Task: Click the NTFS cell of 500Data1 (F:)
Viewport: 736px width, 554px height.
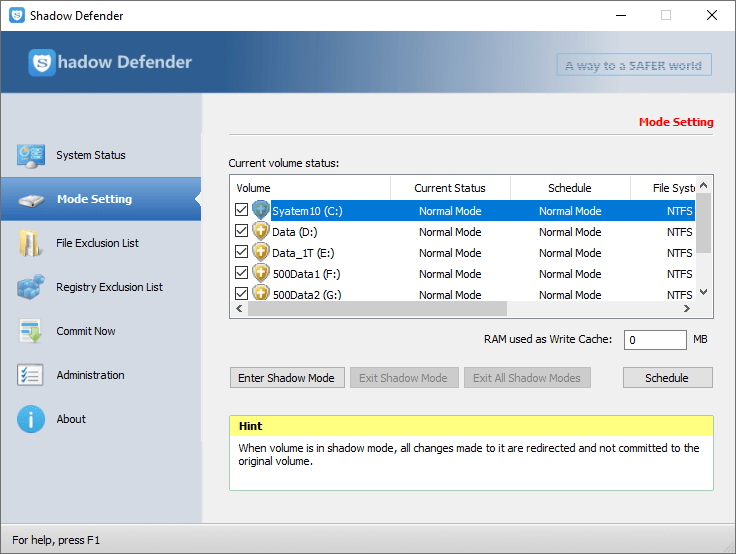Action: tap(679, 274)
